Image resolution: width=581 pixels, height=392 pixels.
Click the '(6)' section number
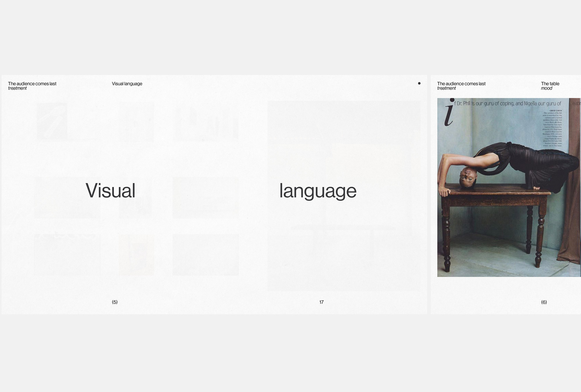544,302
